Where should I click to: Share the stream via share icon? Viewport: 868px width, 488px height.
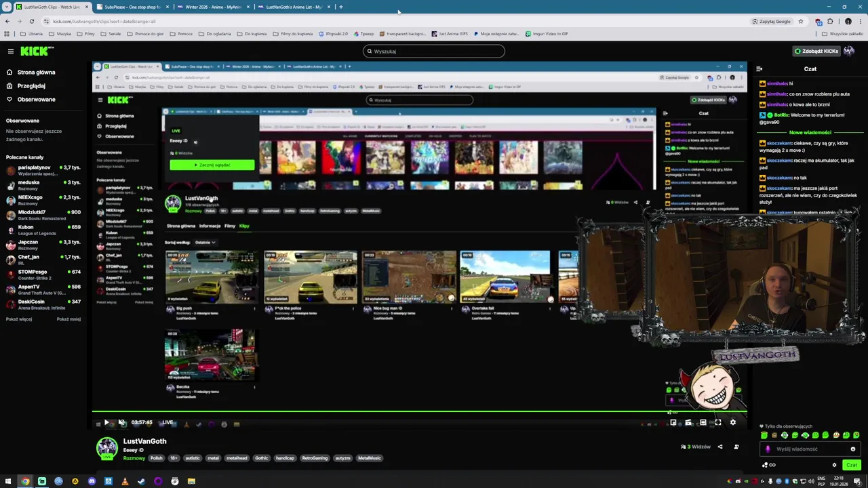point(720,447)
